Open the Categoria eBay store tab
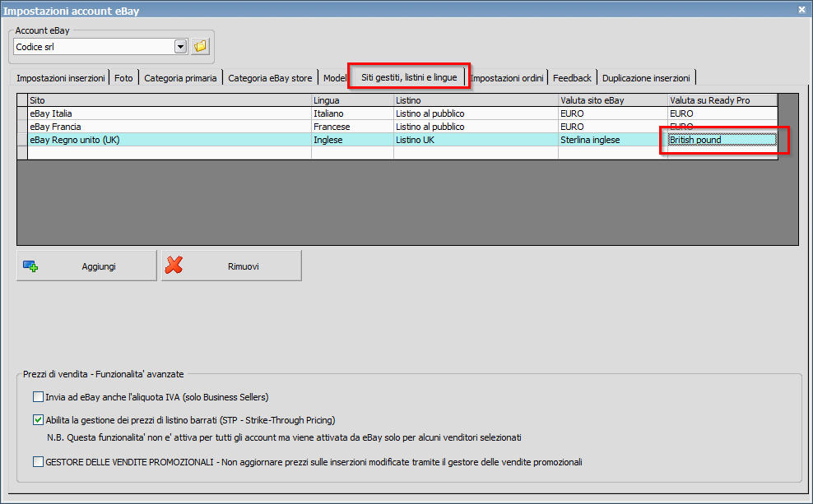 [270, 78]
